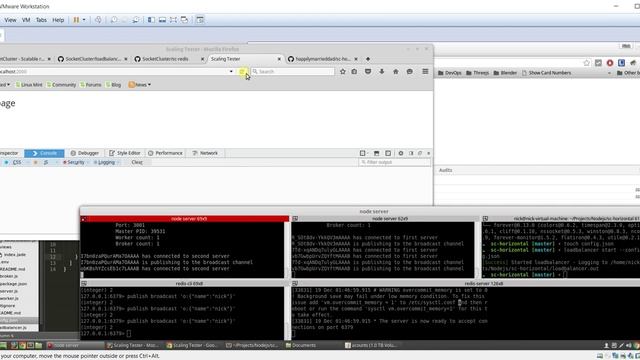Open the URL bar history dropdown
The width and height of the screenshot is (640, 360).
pyautogui.click(x=231, y=71)
